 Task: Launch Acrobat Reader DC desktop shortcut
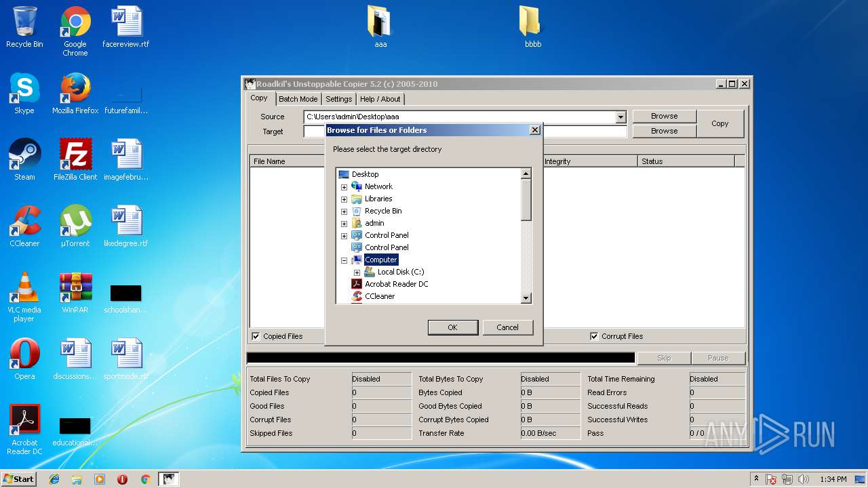pyautogui.click(x=24, y=430)
